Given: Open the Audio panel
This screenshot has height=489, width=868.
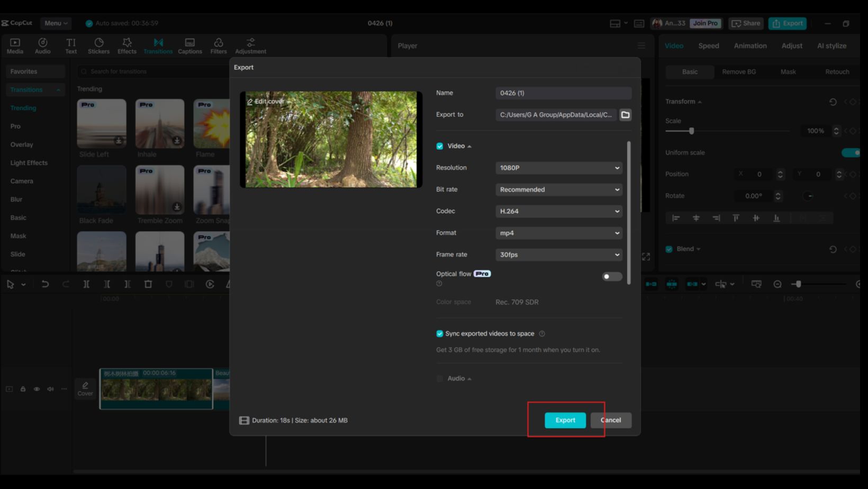Looking at the screenshot, I should (x=43, y=46).
